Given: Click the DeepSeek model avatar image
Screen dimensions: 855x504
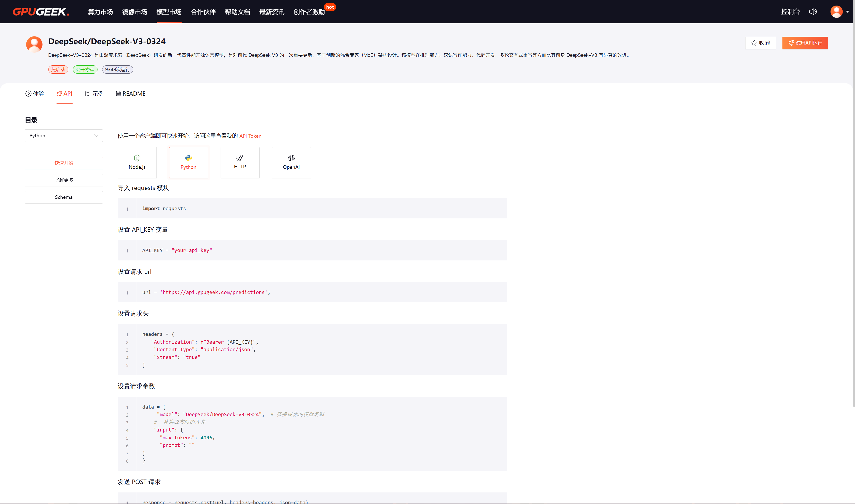Looking at the screenshot, I should click(x=34, y=44).
